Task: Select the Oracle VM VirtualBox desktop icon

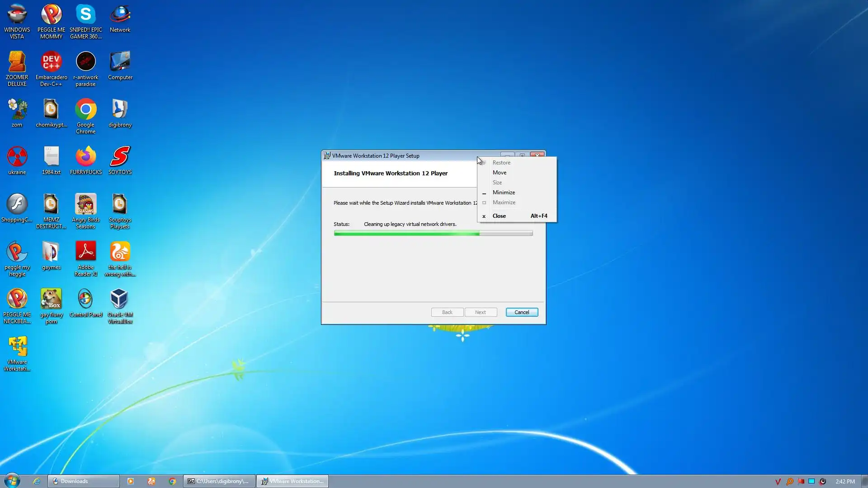Action: pos(120,299)
